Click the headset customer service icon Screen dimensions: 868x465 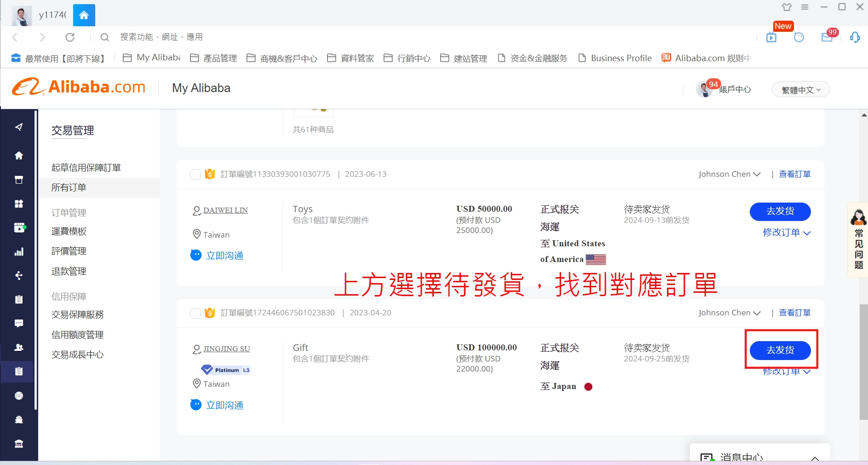pyautogui.click(x=855, y=37)
